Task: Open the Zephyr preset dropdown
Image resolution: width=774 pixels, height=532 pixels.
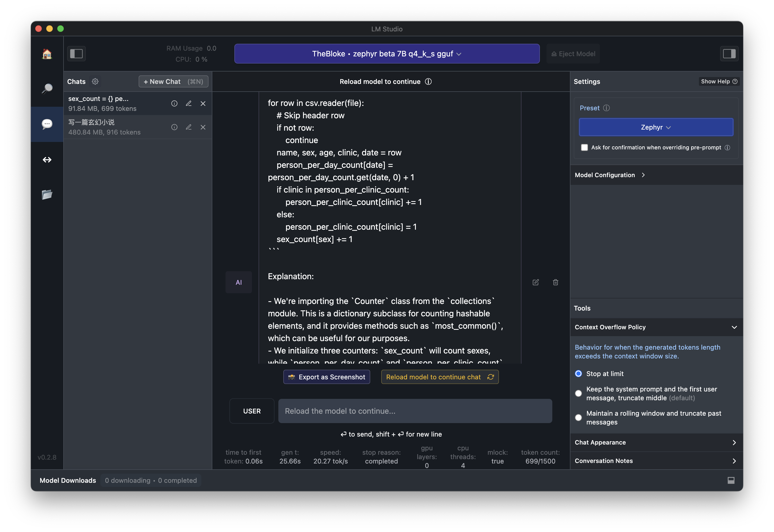Action: (x=656, y=127)
